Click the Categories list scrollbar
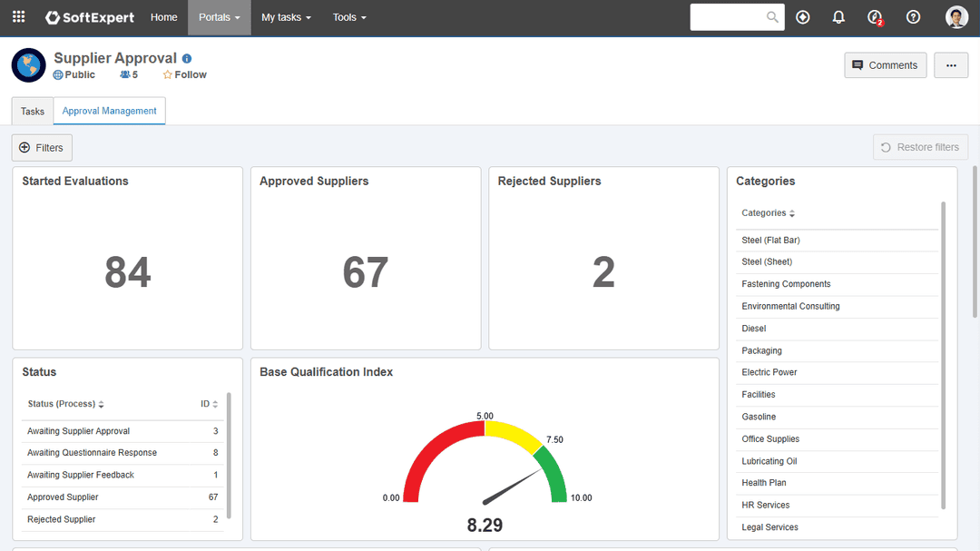Screen dimensions: 980x551 click(944, 354)
